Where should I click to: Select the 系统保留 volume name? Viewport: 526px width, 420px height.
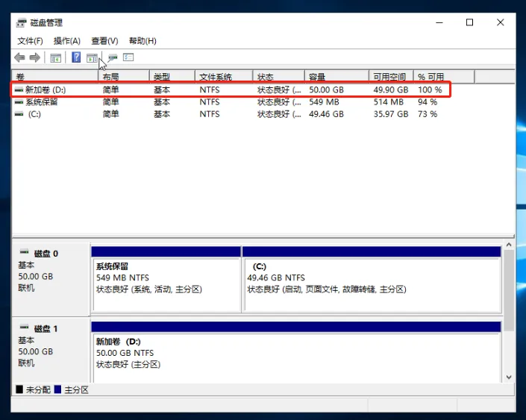[x=42, y=102]
